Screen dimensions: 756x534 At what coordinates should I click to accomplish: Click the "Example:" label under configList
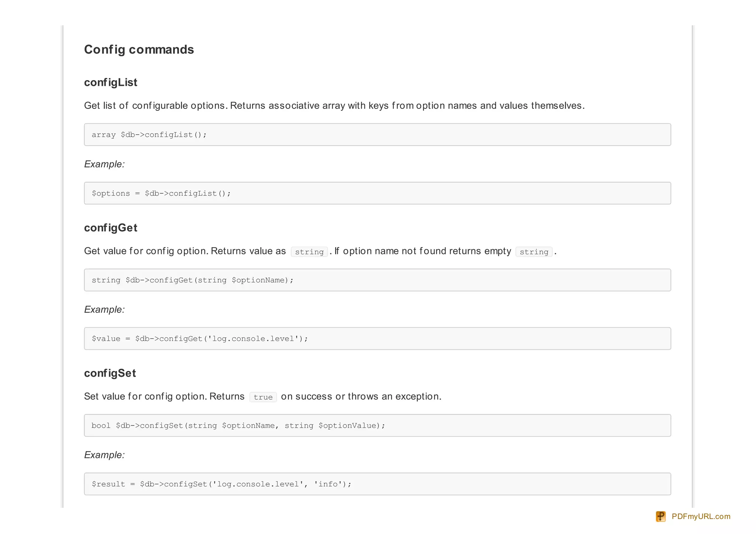tap(104, 164)
